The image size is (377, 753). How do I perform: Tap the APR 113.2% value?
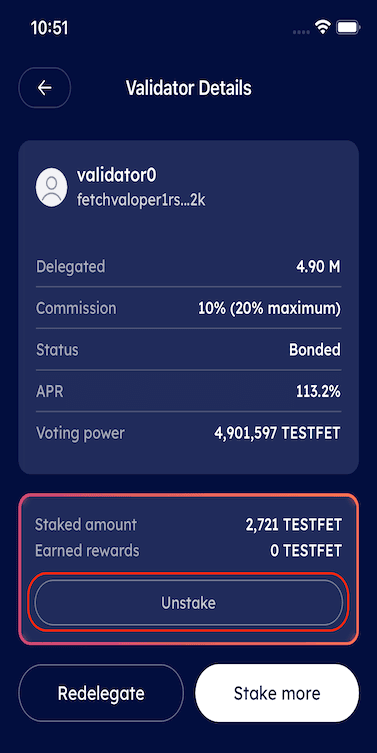pyautogui.click(x=318, y=391)
